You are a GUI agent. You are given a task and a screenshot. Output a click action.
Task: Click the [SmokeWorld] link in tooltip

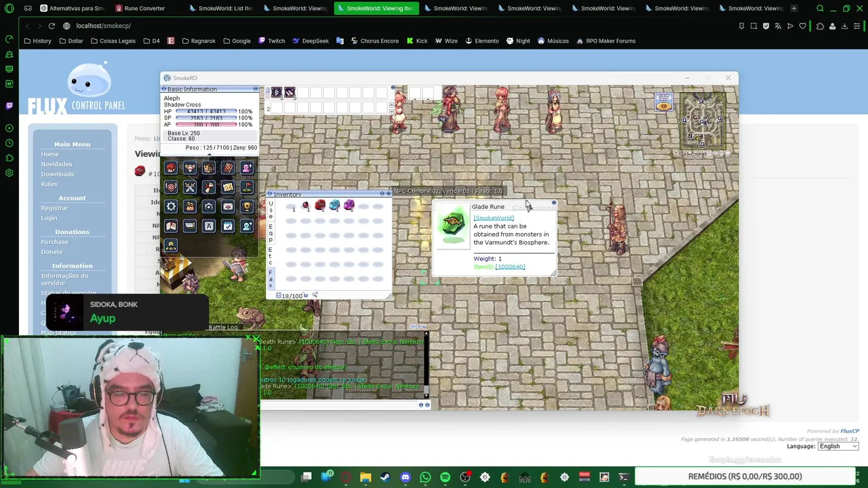tap(494, 218)
